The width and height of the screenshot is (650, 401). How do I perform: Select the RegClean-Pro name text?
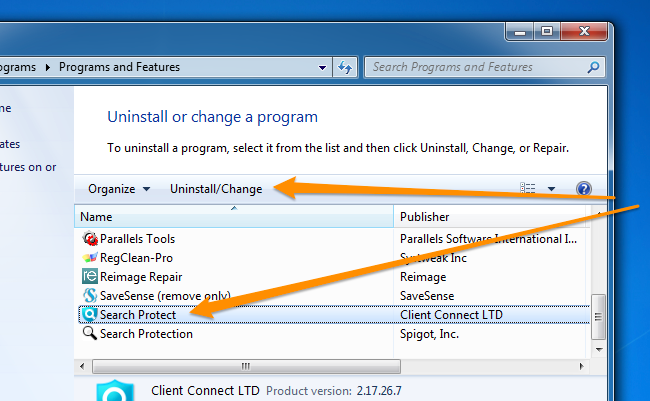(136, 258)
